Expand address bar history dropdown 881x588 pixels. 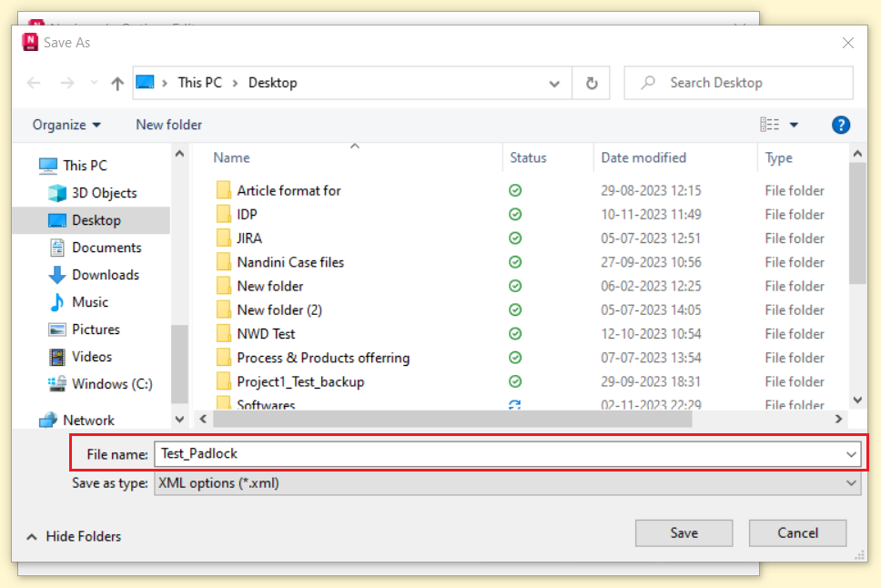pyautogui.click(x=554, y=83)
